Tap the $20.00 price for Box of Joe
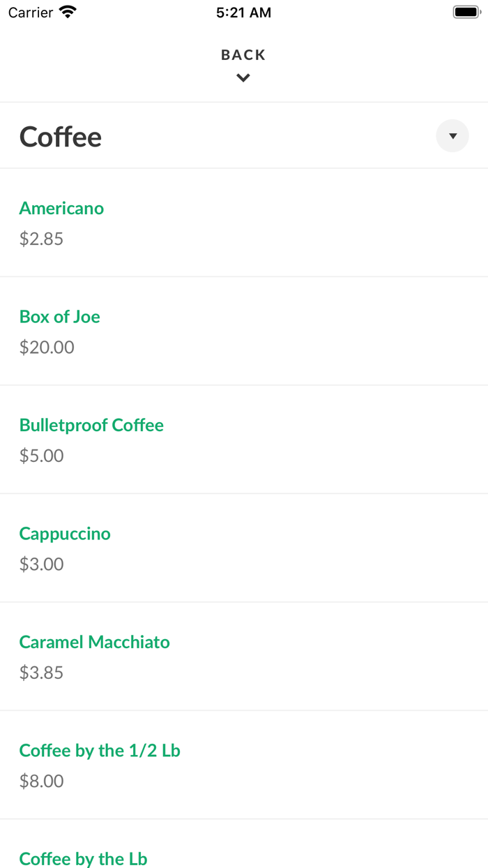The height and width of the screenshot is (868, 488). [47, 347]
